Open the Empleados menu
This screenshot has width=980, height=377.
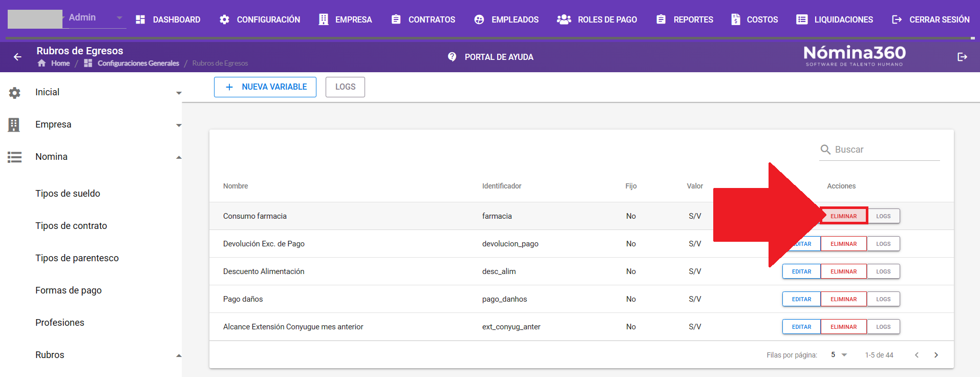coord(506,19)
